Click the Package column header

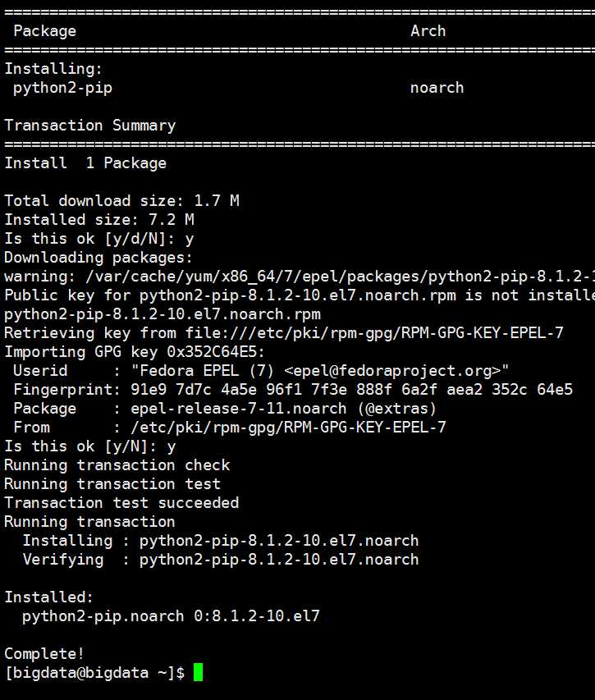point(44,31)
